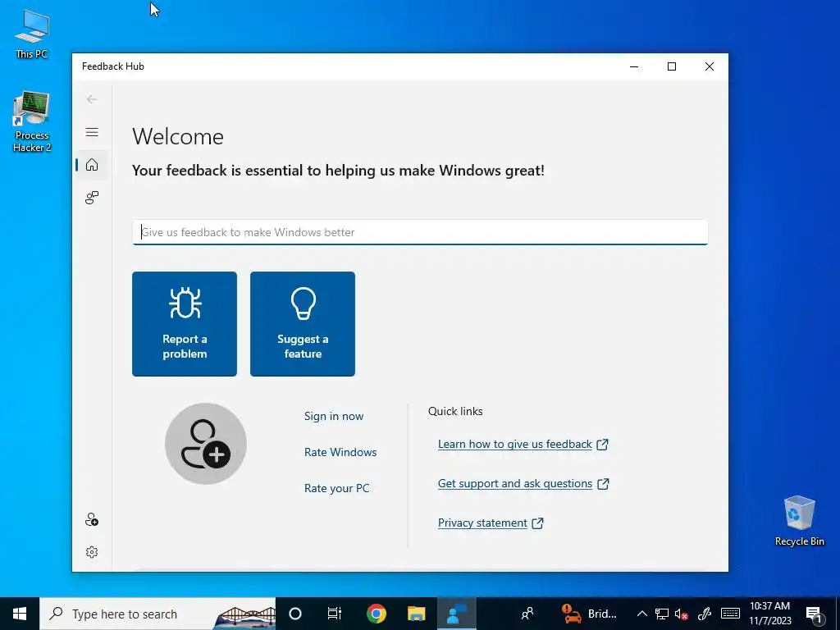Image resolution: width=840 pixels, height=630 pixels.
Task: Open the People icon on taskbar
Action: [x=527, y=614]
